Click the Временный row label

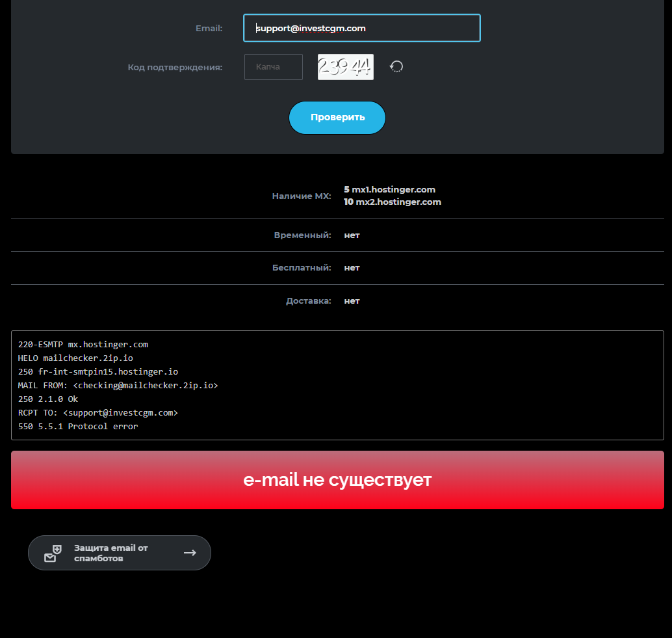pos(302,235)
